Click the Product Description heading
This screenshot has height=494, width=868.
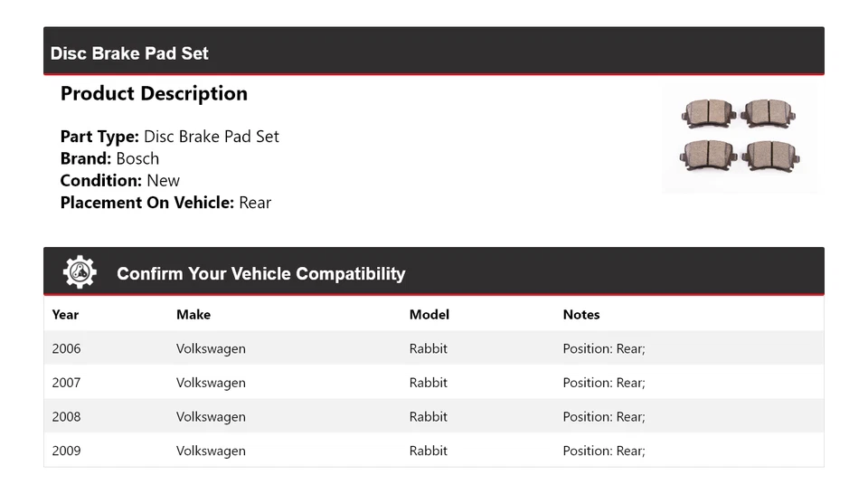pos(154,93)
